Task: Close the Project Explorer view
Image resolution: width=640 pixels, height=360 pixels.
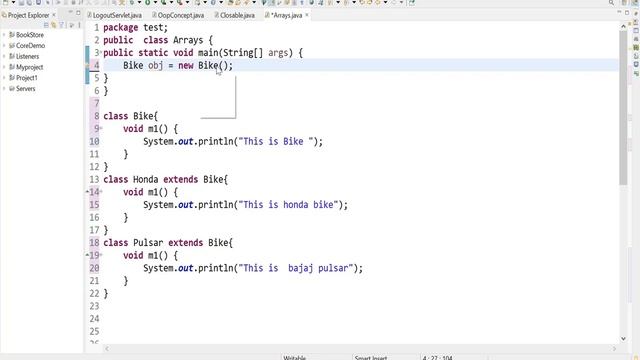Action: click(54, 15)
